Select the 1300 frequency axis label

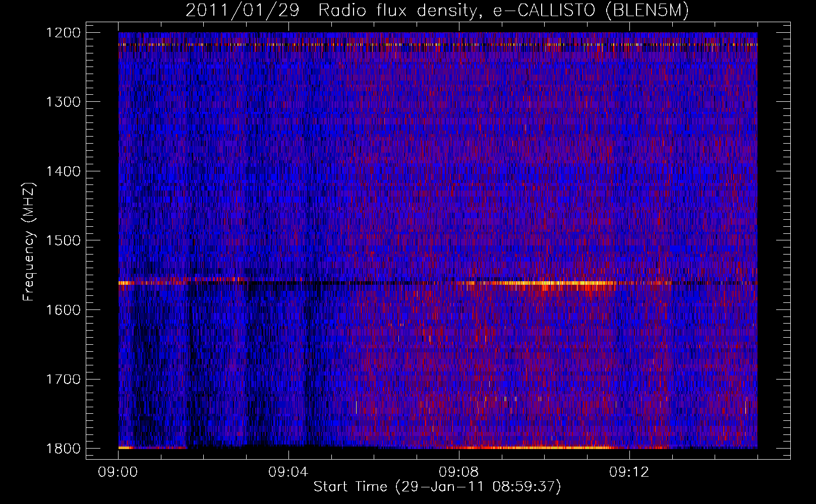tap(63, 102)
